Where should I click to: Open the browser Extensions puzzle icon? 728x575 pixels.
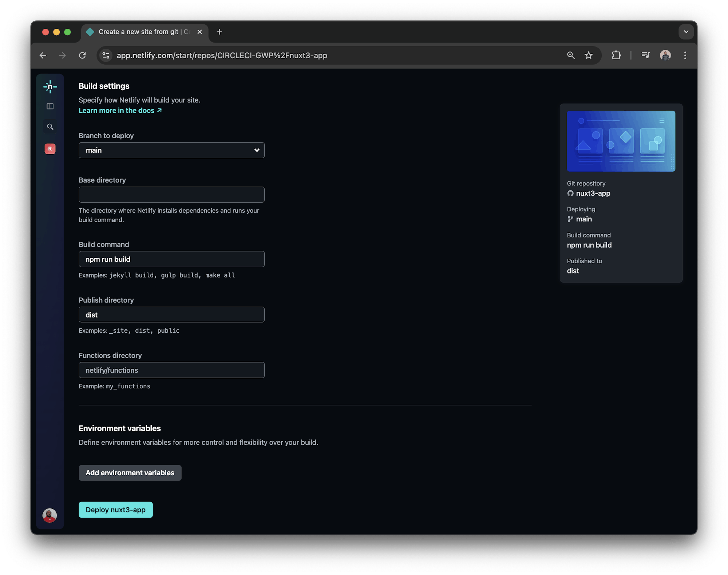(616, 55)
